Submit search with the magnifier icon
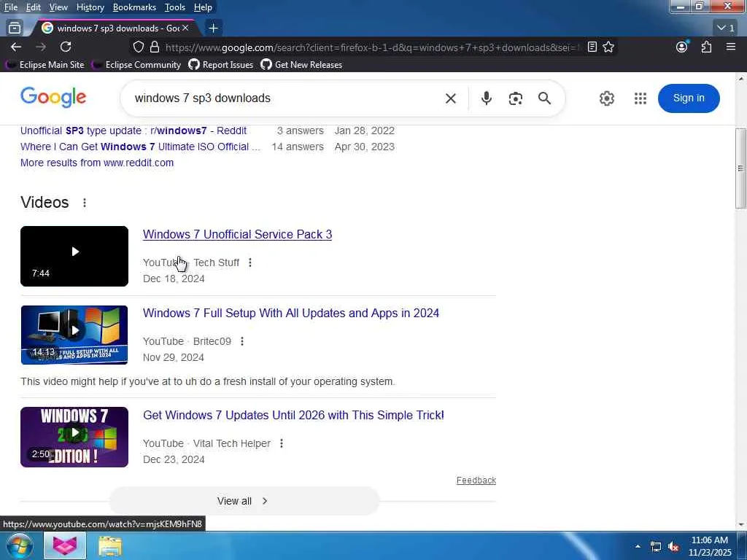The image size is (747, 560). [x=544, y=98]
